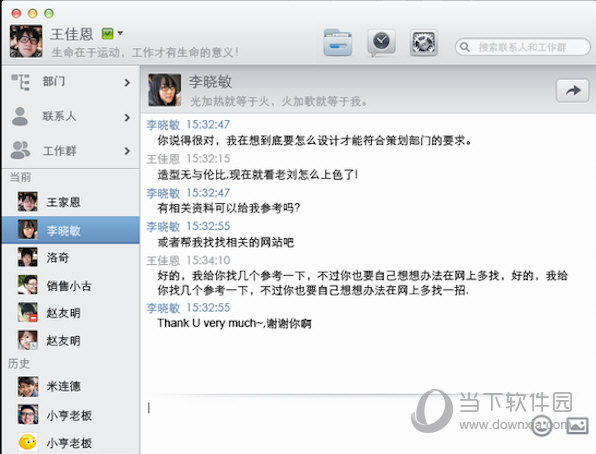Click the green online status icon
596x454 pixels.
point(108,33)
